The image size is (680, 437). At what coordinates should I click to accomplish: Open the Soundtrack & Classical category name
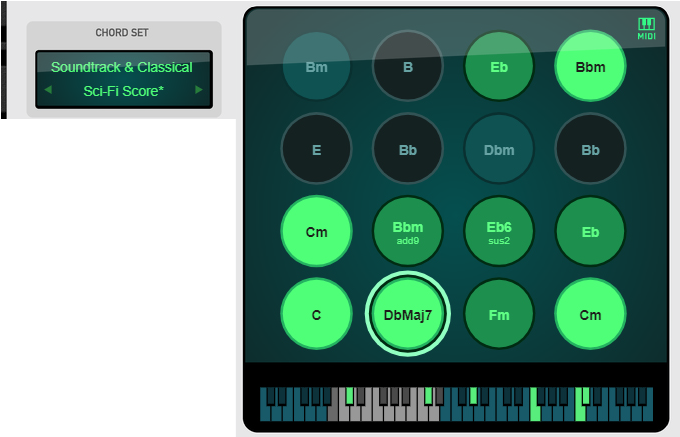point(122,67)
